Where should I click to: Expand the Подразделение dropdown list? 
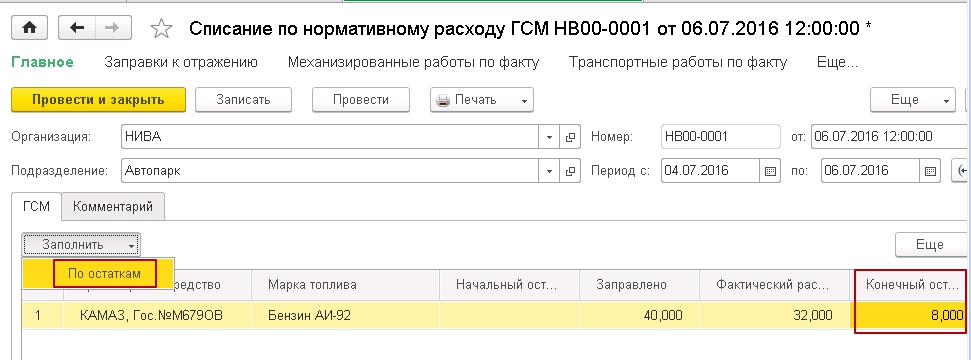pos(549,170)
